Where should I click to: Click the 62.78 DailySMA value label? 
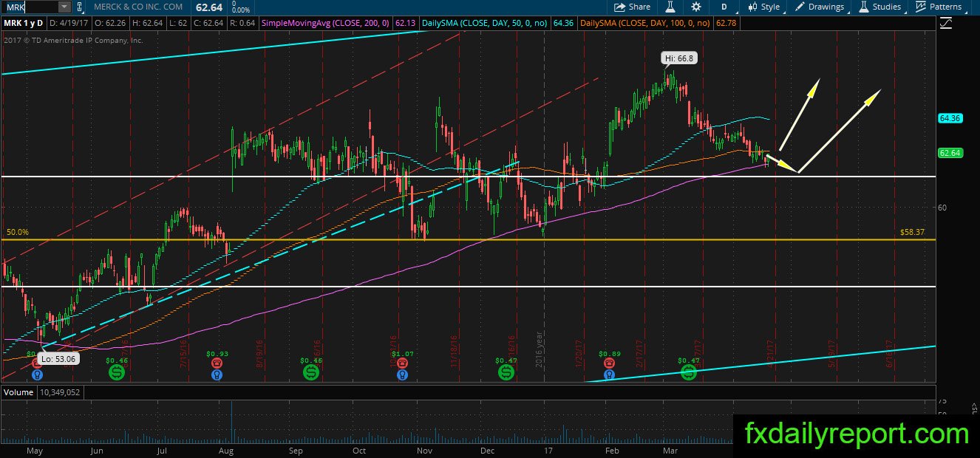pos(727,24)
